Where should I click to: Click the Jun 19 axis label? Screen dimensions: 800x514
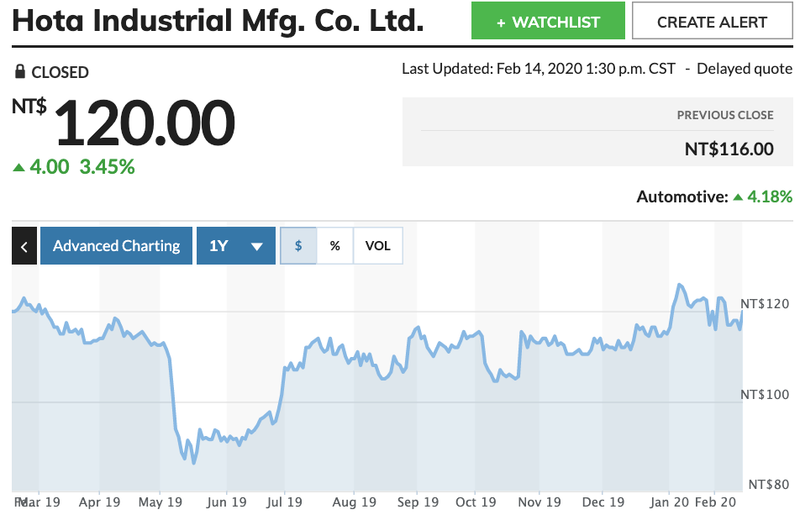point(226,502)
